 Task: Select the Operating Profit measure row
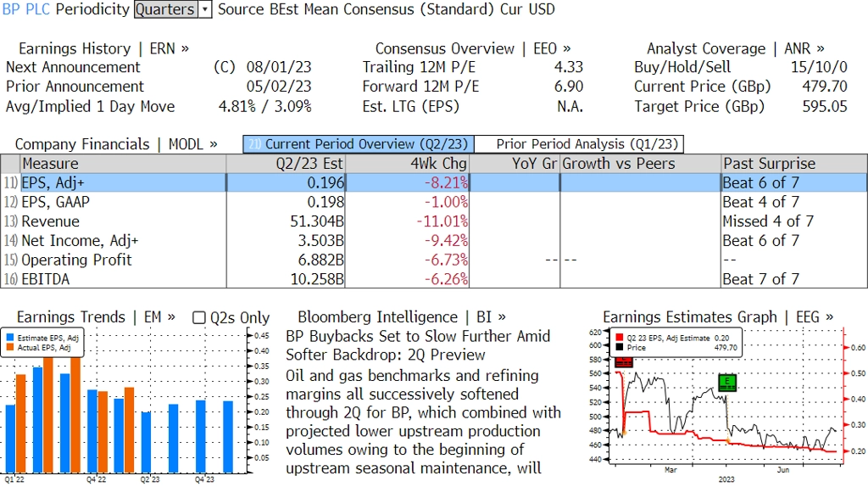(434, 260)
